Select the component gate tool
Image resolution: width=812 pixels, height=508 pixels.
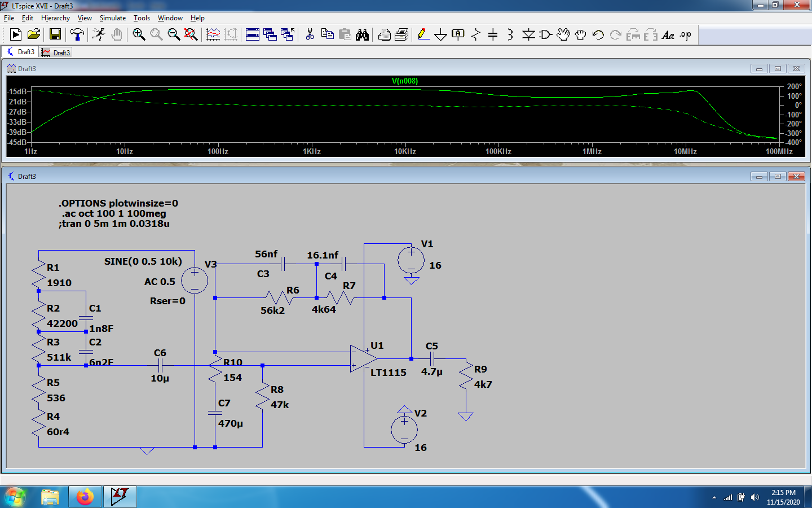(545, 34)
